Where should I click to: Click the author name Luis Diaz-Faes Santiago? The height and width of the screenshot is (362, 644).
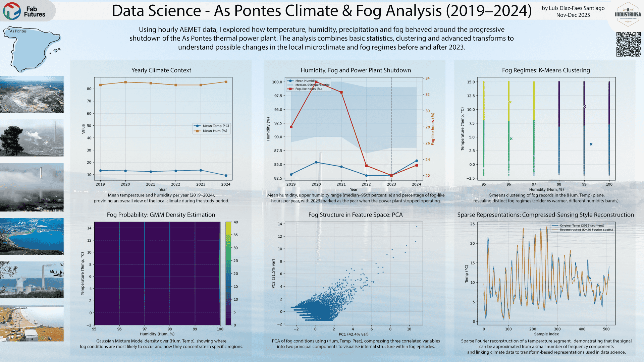pyautogui.click(x=573, y=8)
